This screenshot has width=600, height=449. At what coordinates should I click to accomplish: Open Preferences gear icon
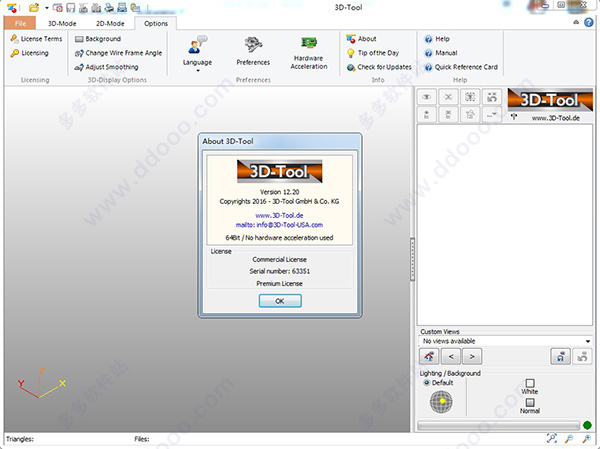click(x=253, y=51)
